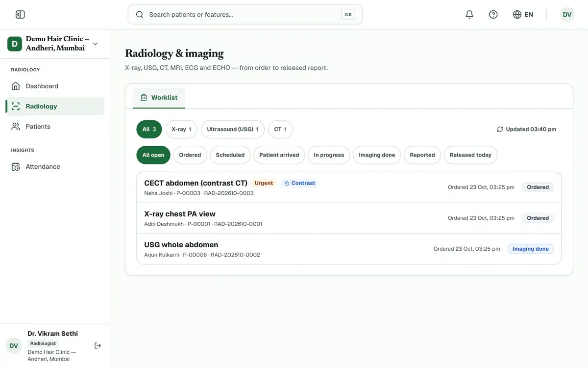Click the Patients people icon
588x368 pixels.
point(16,127)
